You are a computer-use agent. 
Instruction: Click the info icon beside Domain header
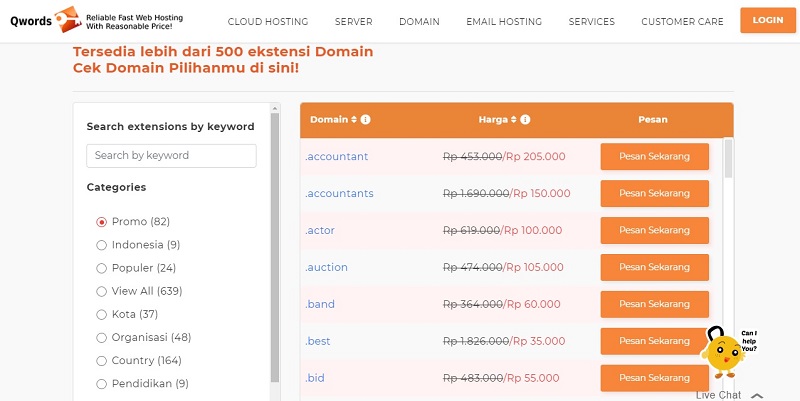point(366,120)
